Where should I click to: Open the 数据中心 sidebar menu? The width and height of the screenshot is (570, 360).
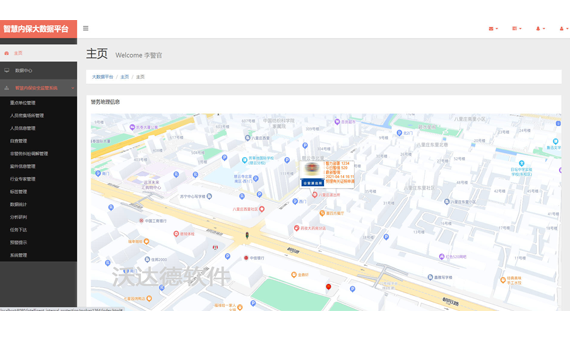click(39, 71)
